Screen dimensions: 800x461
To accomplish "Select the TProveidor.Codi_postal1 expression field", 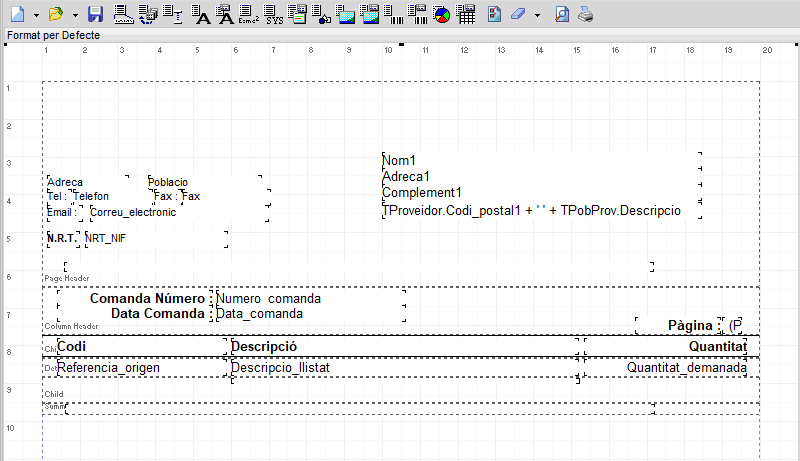I will click(x=542, y=210).
